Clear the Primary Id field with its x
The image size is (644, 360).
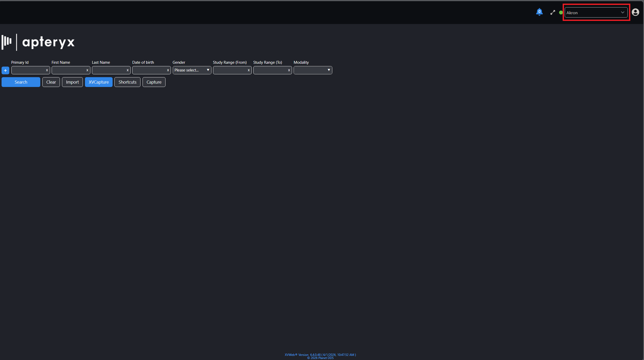[47, 70]
